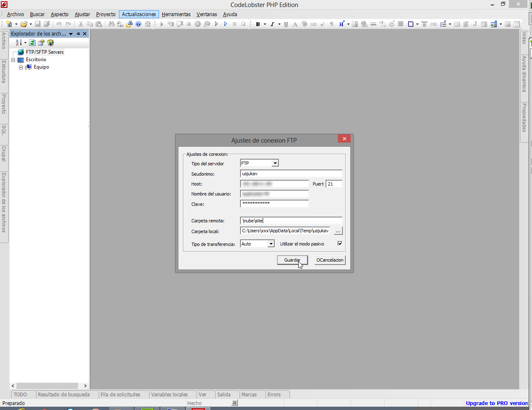The width and height of the screenshot is (532, 410).
Task: Open the Herramientas menu
Action: click(176, 14)
